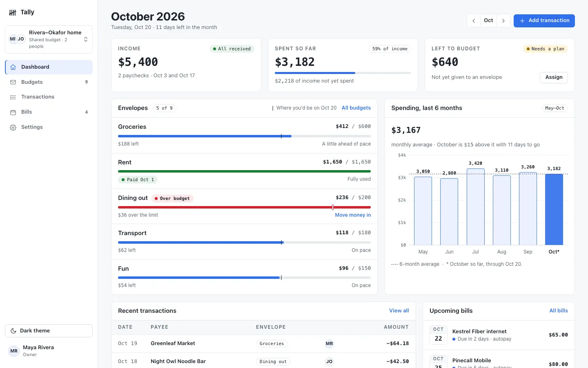Click the Oct 22 date badge for Kestrel Fiber
Image resolution: width=588 pixels, height=368 pixels.
click(438, 335)
